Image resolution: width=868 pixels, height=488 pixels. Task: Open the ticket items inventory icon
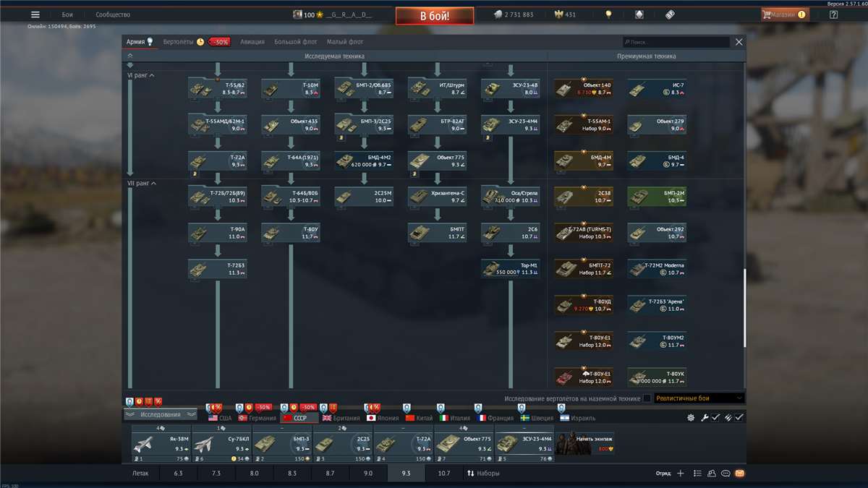[x=669, y=14]
